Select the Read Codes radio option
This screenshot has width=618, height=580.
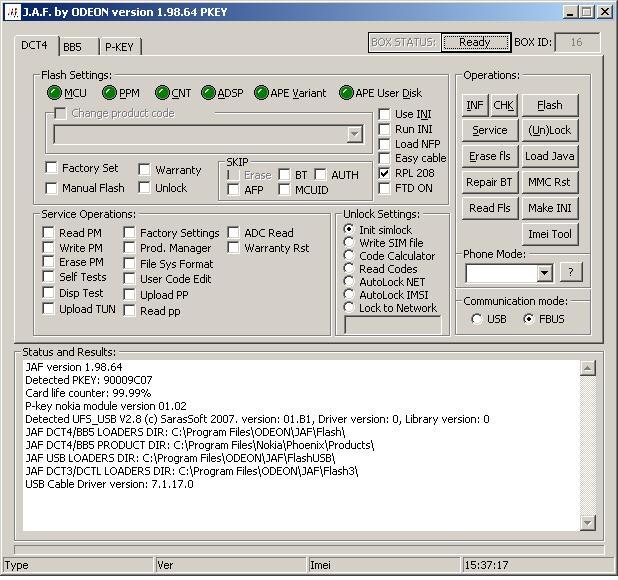(349, 268)
